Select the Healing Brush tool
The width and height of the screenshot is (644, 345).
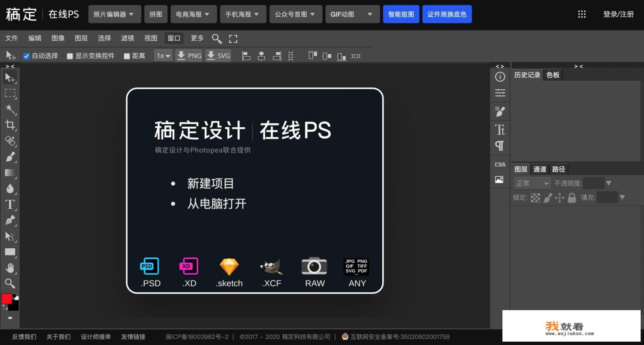pyautogui.click(x=10, y=141)
